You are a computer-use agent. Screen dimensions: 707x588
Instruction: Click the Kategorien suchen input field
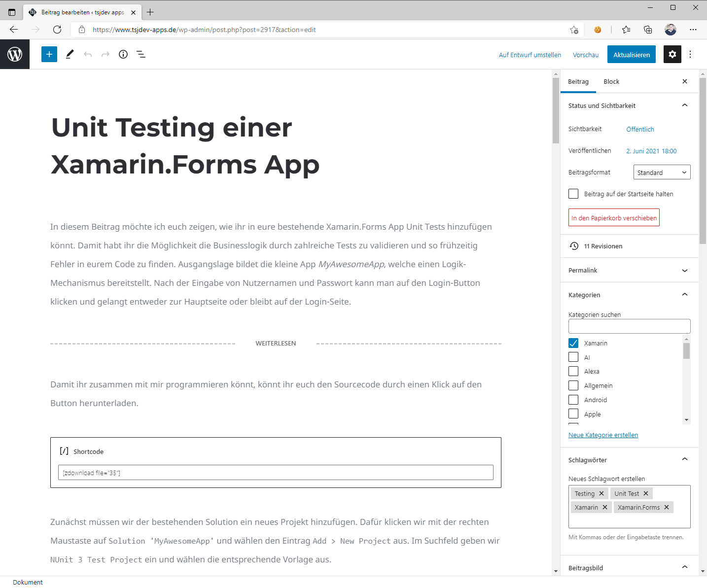pos(629,326)
